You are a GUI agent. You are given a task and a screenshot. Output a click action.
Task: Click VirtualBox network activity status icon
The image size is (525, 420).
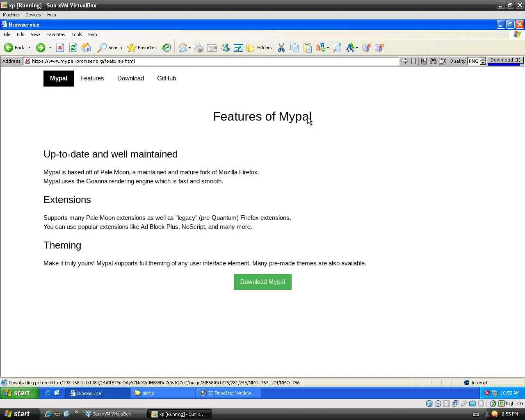pos(455,404)
